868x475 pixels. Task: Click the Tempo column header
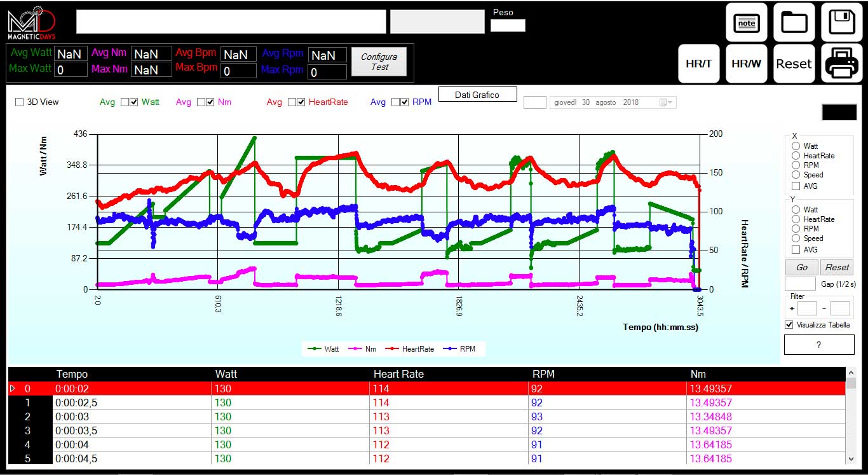click(x=132, y=374)
